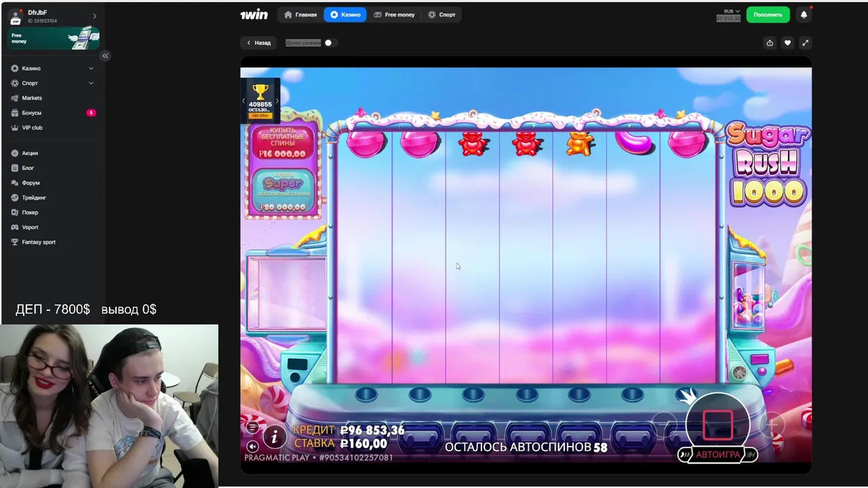Go to previous tournament widget slide
The image size is (868, 488).
[243, 101]
